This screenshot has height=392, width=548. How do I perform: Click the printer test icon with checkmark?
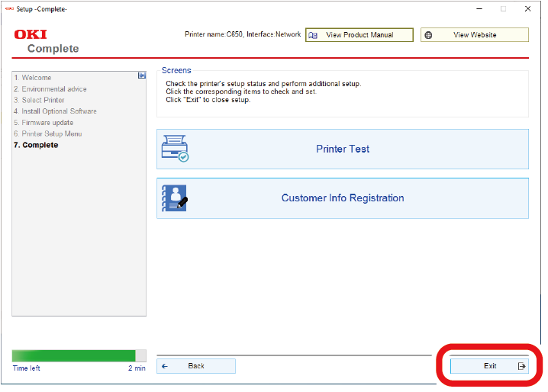click(175, 149)
